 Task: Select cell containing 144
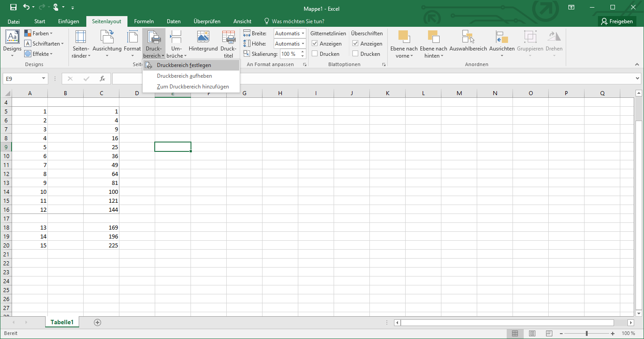tap(101, 209)
